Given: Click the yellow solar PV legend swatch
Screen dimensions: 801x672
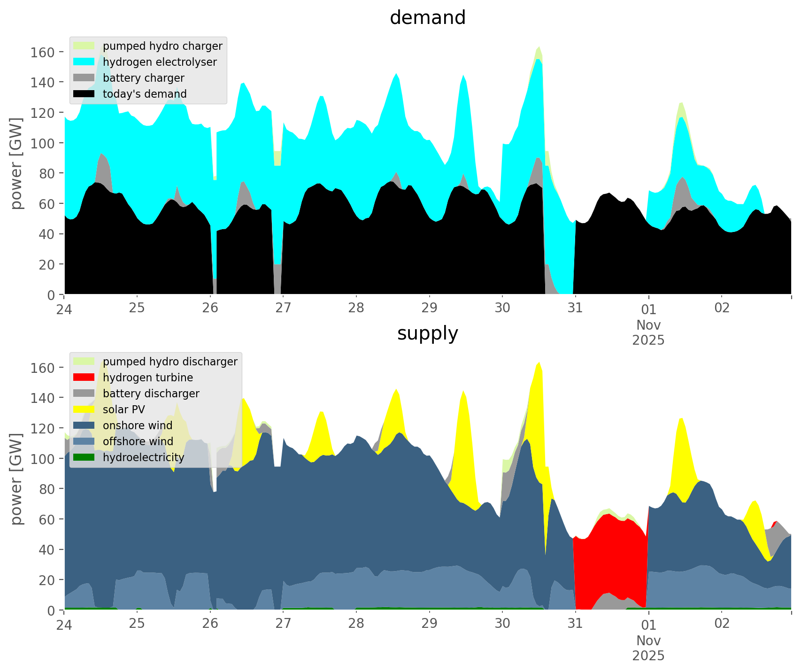Looking at the screenshot, I should 84,409.
